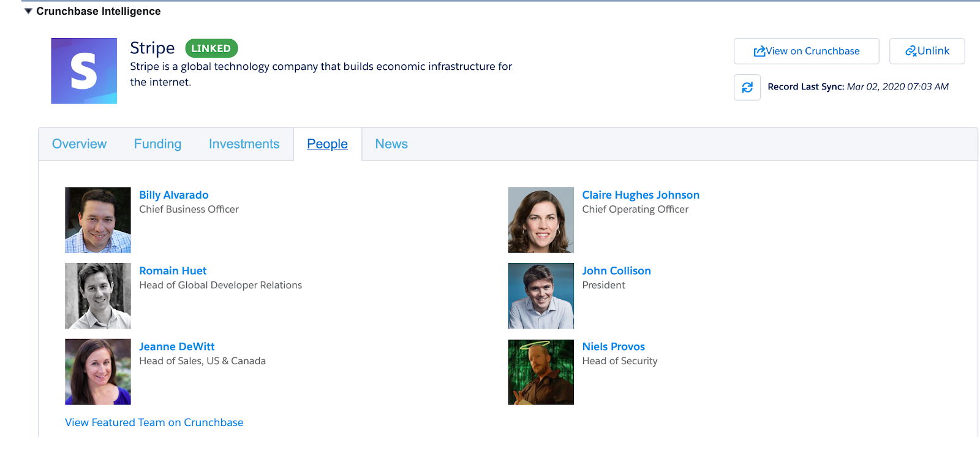Click the Chief Business Officer title text
The width and height of the screenshot is (980, 450).
pyautogui.click(x=189, y=210)
